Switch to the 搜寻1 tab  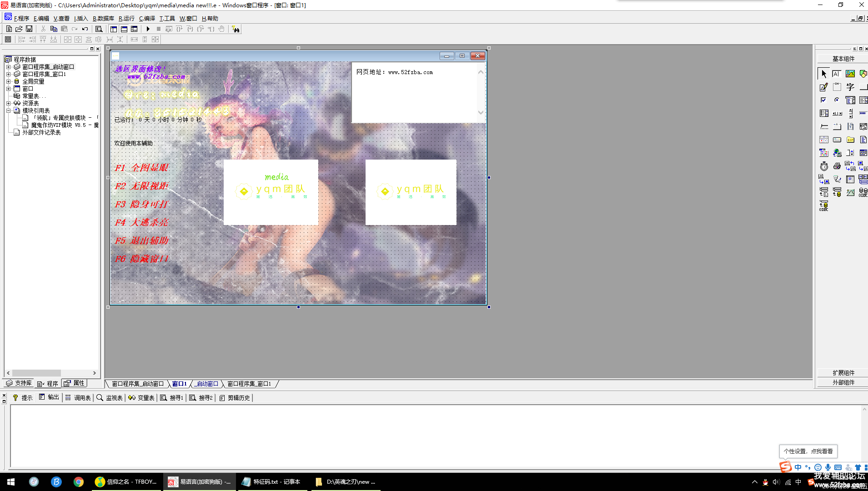[171, 398]
